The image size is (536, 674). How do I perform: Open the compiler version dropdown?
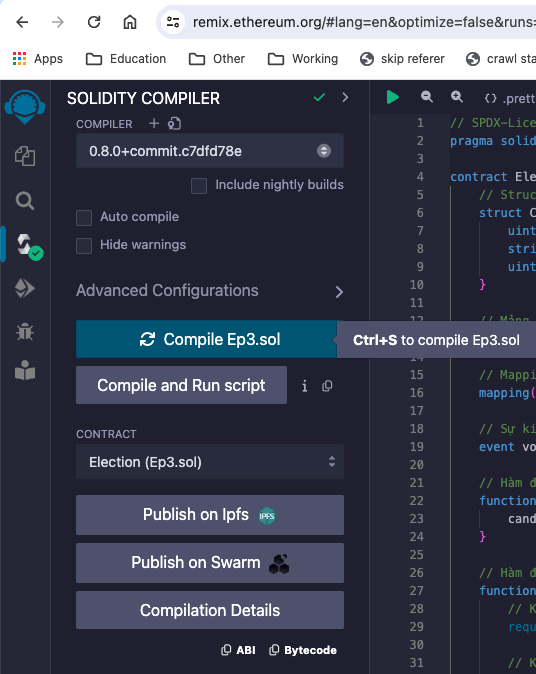pos(210,151)
